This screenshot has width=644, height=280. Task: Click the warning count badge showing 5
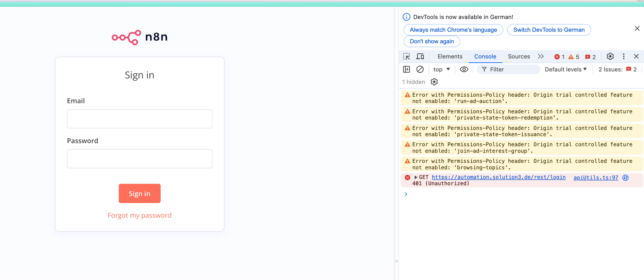(573, 57)
